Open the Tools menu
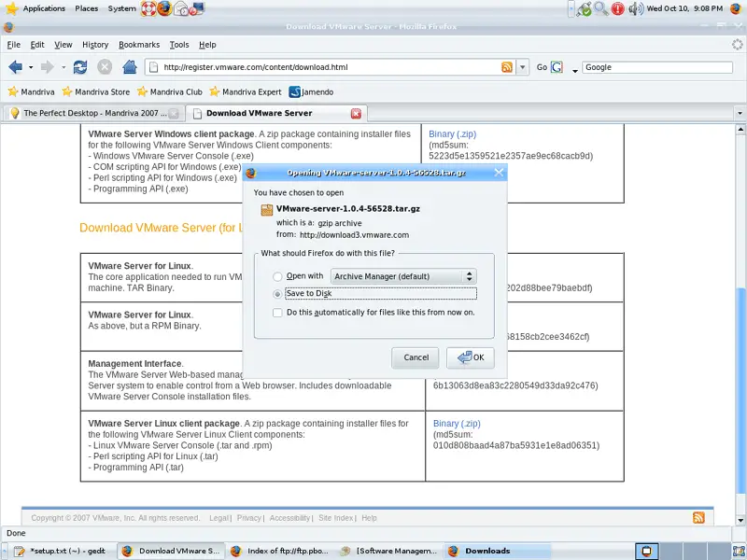The image size is (747, 560). 179,45
